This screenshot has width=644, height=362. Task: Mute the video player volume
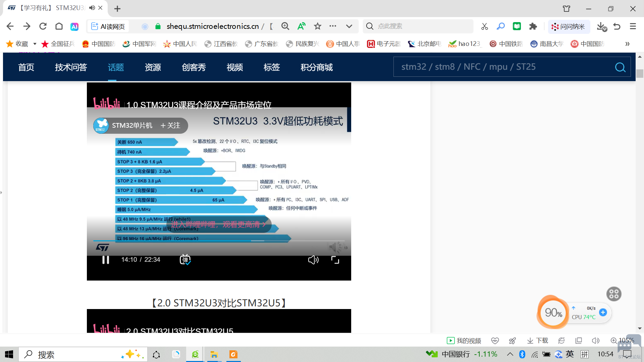click(313, 260)
